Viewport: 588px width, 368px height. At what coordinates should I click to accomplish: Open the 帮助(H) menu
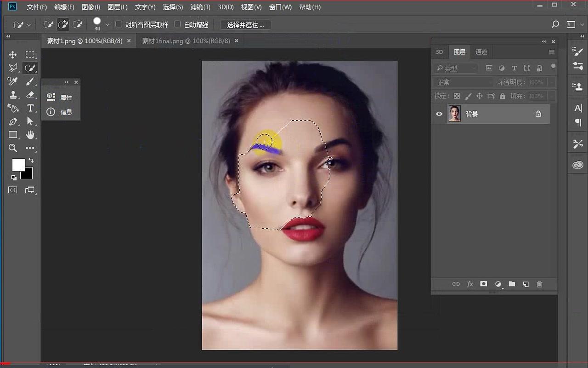point(310,7)
